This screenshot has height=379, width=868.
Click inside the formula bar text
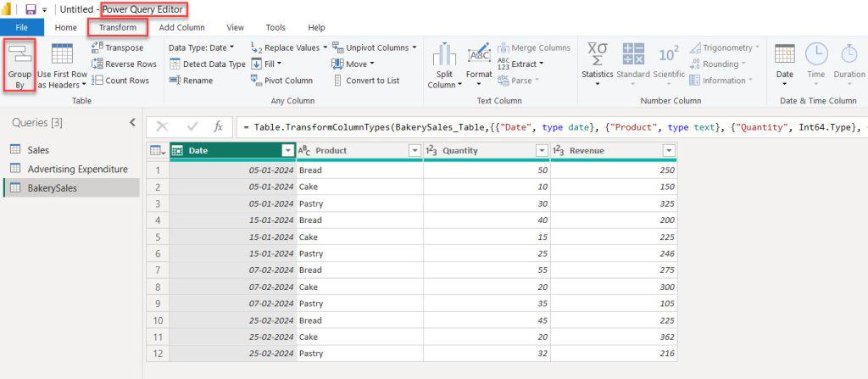tap(551, 127)
